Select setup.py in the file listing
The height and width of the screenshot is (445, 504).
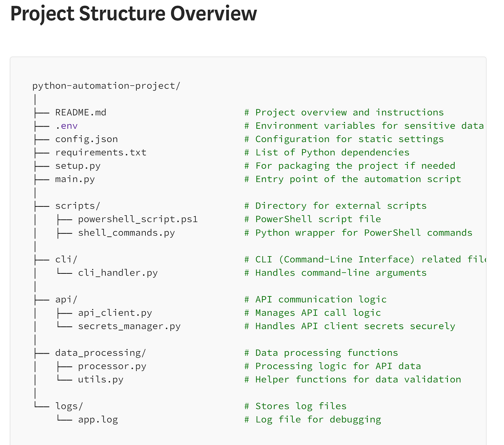(x=78, y=166)
